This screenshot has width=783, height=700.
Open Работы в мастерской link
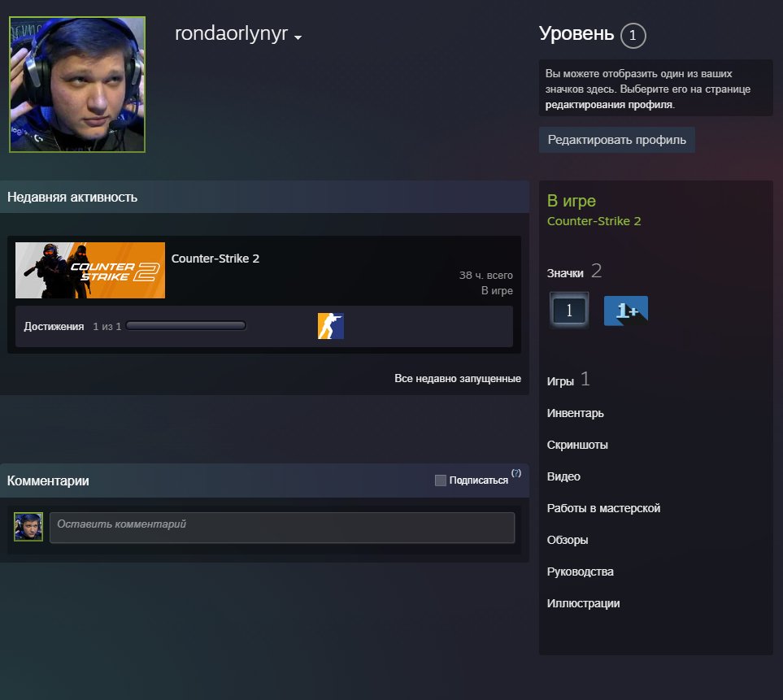[604, 508]
